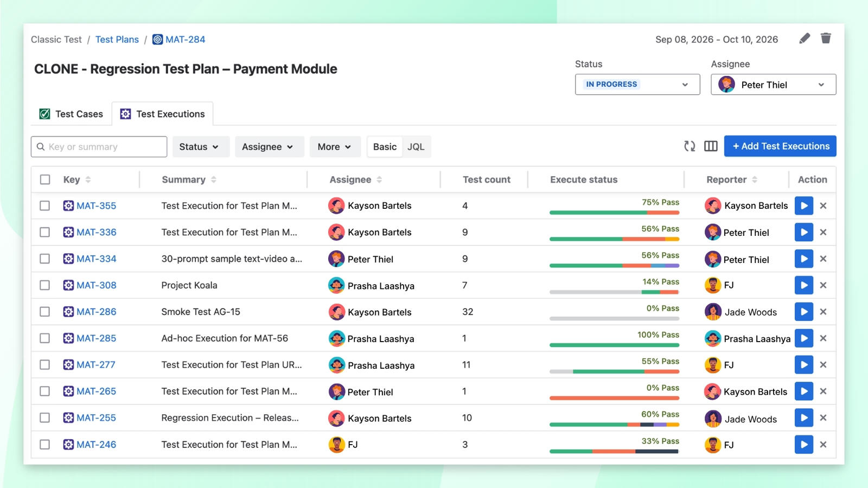
Task: Click the edit pencil icon
Action: tap(805, 38)
